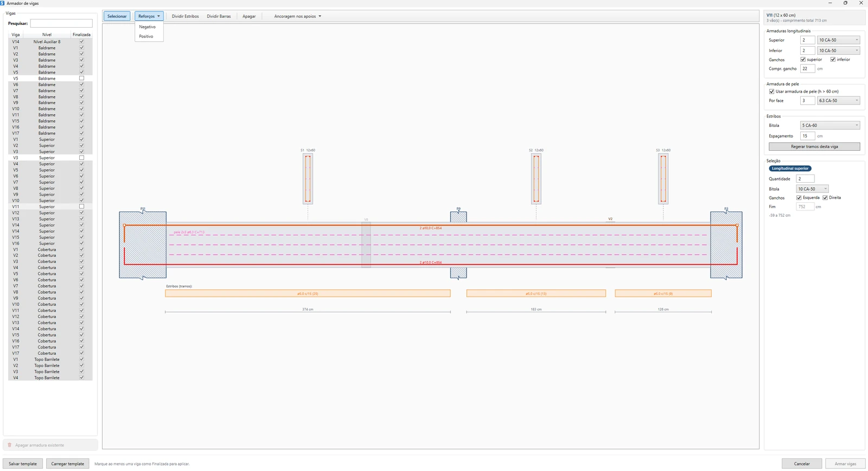Open Estribos Bitola 5 CA-60 dropdown

click(x=830, y=125)
